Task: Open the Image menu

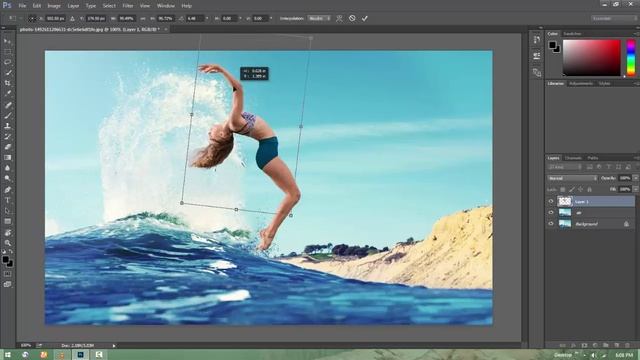Action: [x=54, y=6]
